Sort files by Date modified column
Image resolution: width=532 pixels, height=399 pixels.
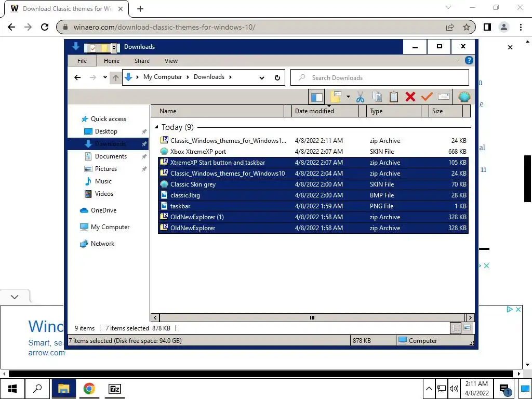(x=325, y=111)
